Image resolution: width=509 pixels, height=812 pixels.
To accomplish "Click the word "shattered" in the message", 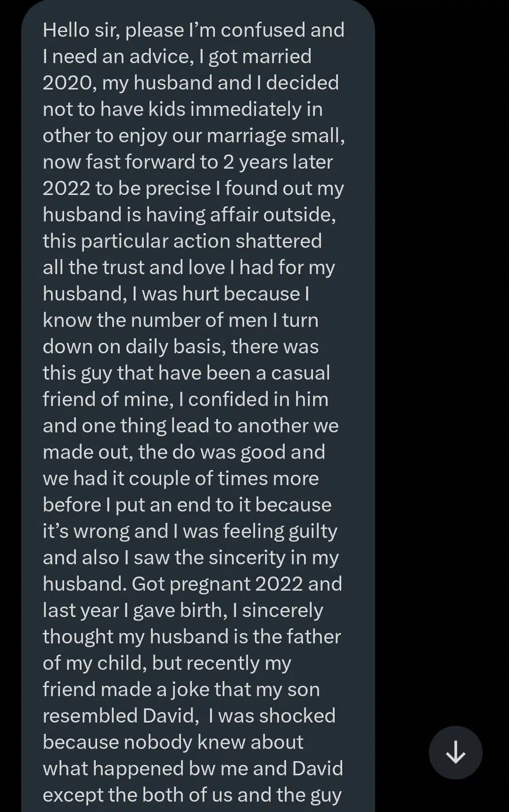I will (279, 241).
